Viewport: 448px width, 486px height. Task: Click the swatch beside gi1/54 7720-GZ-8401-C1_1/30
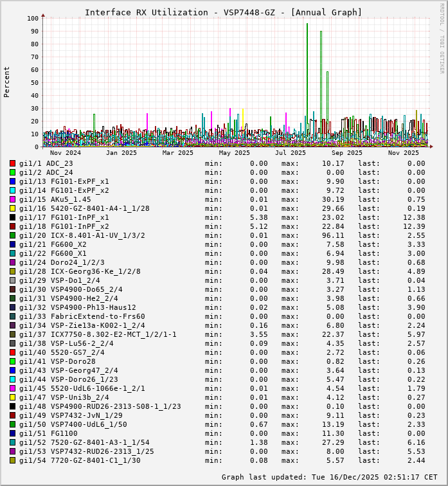[12, 460]
